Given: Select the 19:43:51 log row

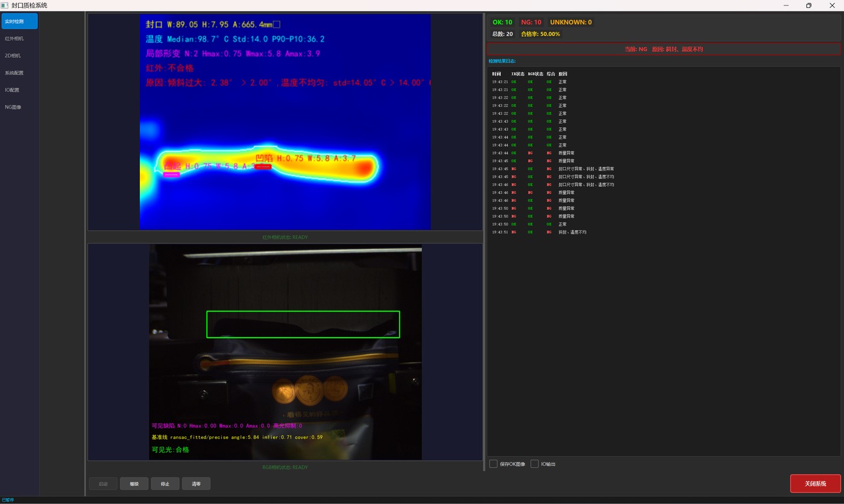Looking at the screenshot, I should pyautogui.click(x=663, y=232).
